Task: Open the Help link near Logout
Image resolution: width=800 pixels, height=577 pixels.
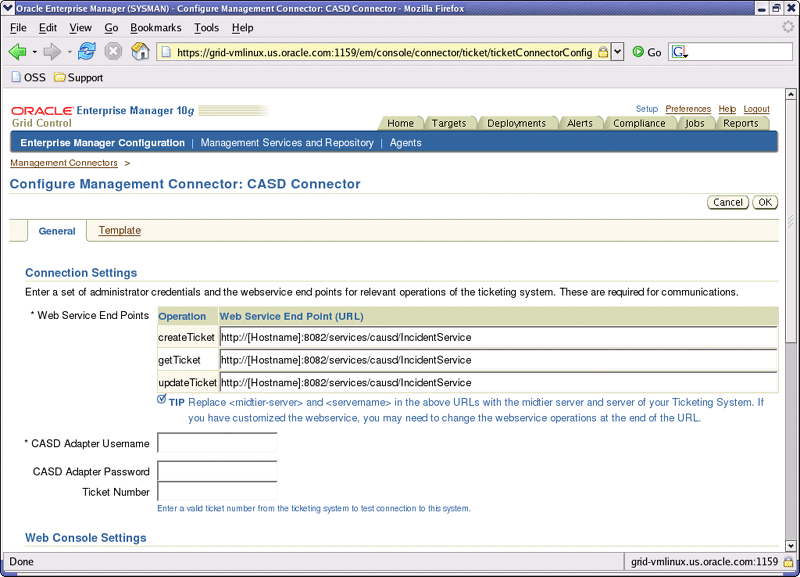Action: click(x=727, y=109)
